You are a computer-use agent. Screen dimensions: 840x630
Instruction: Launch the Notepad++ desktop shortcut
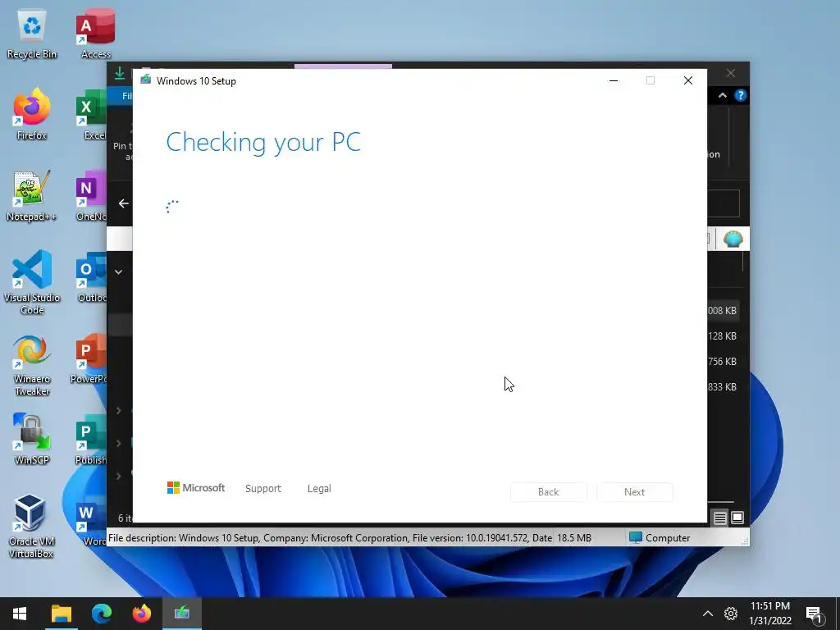click(x=32, y=196)
